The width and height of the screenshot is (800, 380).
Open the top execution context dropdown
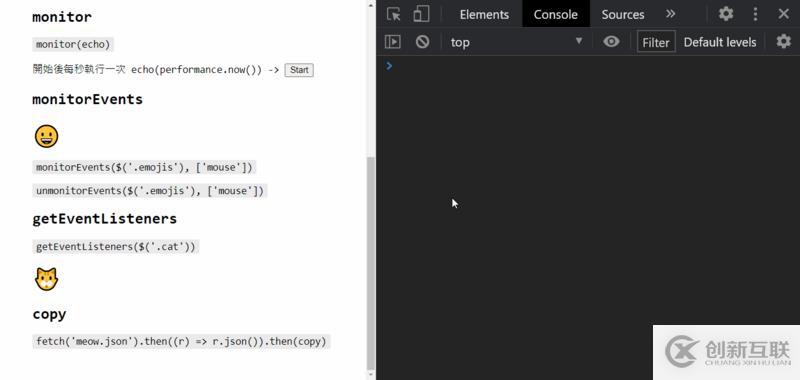coord(516,42)
